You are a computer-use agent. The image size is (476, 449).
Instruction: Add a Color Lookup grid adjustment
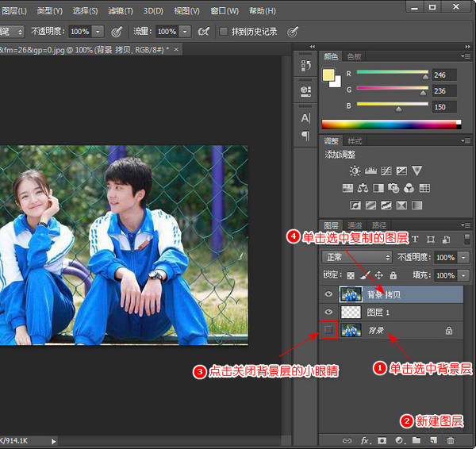click(424, 188)
